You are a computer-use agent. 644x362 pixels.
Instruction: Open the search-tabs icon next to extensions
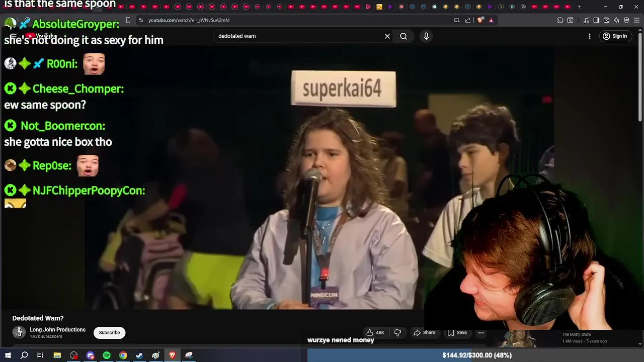[x=570, y=20]
